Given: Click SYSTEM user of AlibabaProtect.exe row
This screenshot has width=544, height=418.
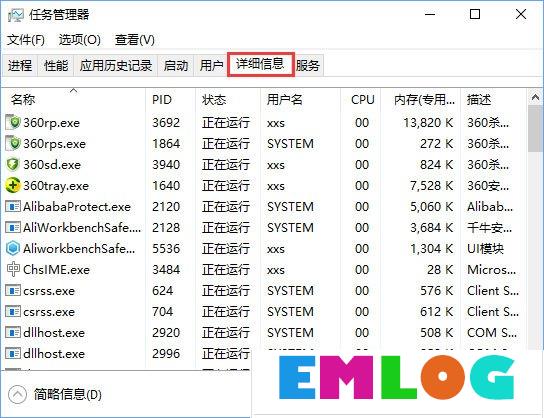Looking at the screenshot, I should (290, 207).
